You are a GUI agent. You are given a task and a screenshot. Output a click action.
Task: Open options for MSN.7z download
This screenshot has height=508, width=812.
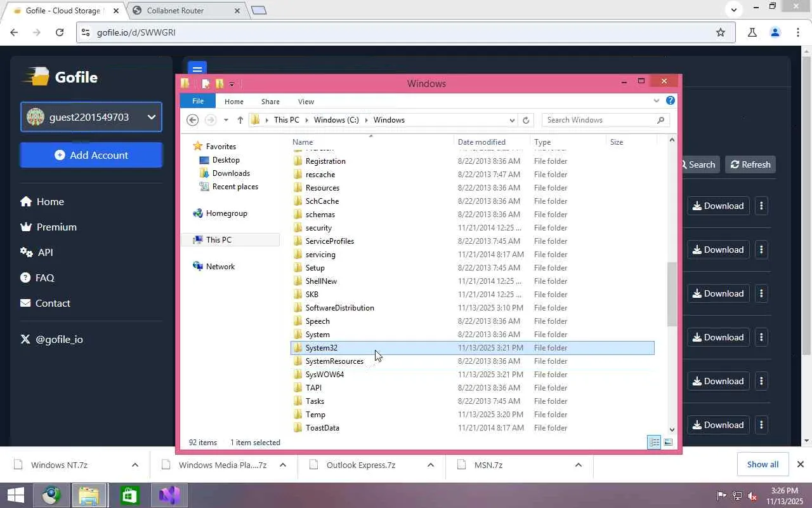point(579,465)
